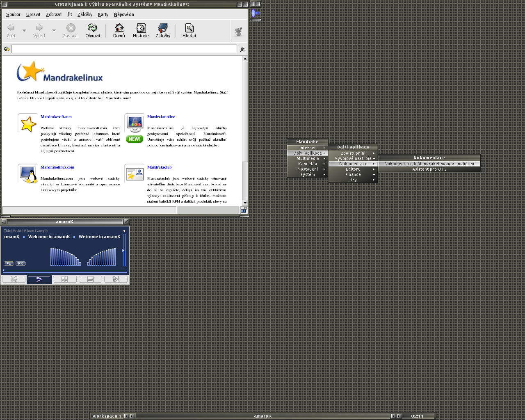Expand the Vývojové nástroje submenu
Viewport: 525px width, 420px height.
coord(353,158)
